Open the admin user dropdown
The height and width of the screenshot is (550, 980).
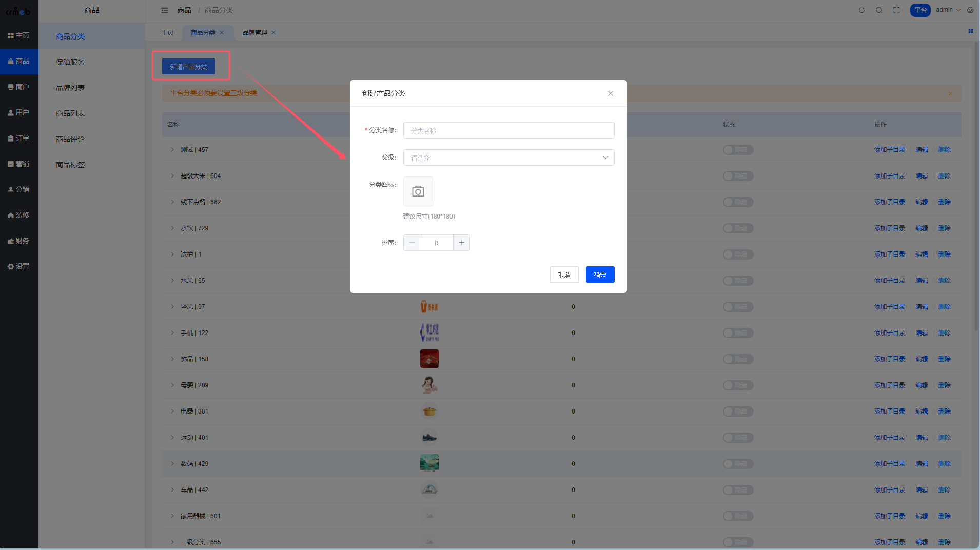948,10
